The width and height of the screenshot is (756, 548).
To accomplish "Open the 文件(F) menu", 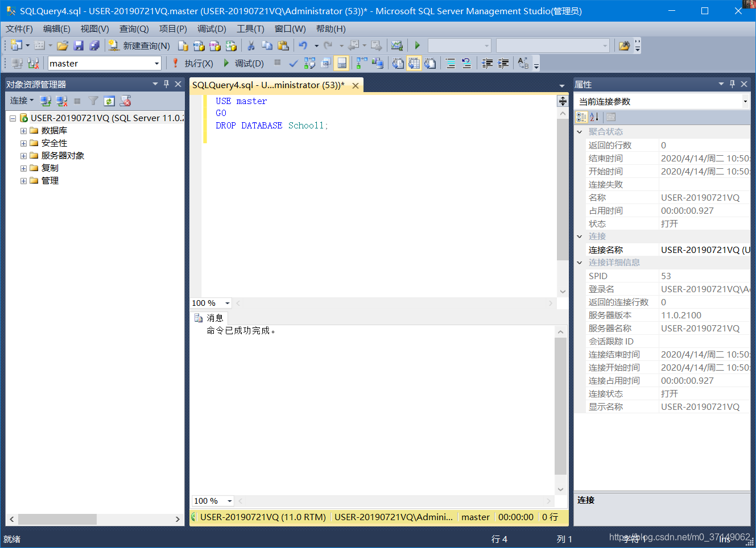I will click(19, 29).
